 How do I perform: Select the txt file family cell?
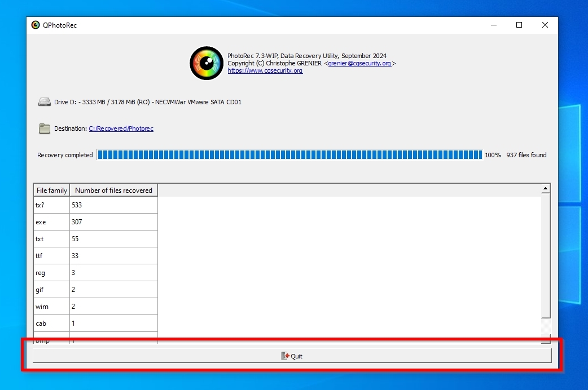click(51, 238)
